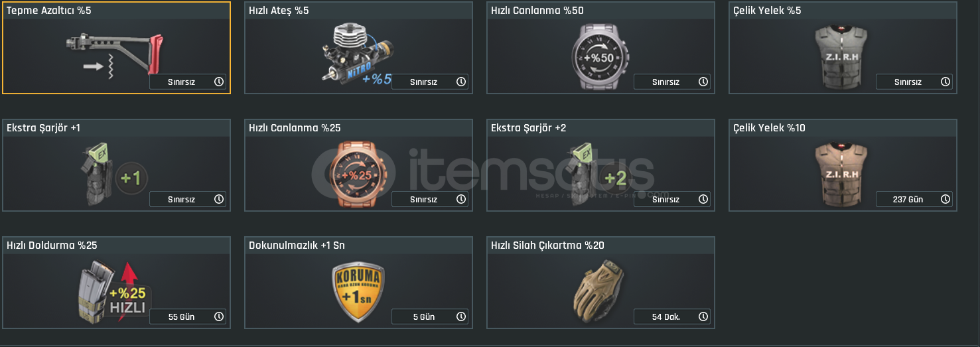Select the gray Z.I.R.H vest Çelik Yelek %5
The height and width of the screenshot is (347, 980).
click(841, 56)
